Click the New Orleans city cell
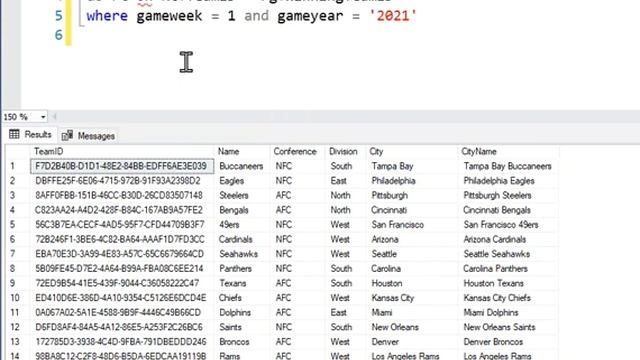This screenshot has height=360, width=640. click(x=412, y=327)
